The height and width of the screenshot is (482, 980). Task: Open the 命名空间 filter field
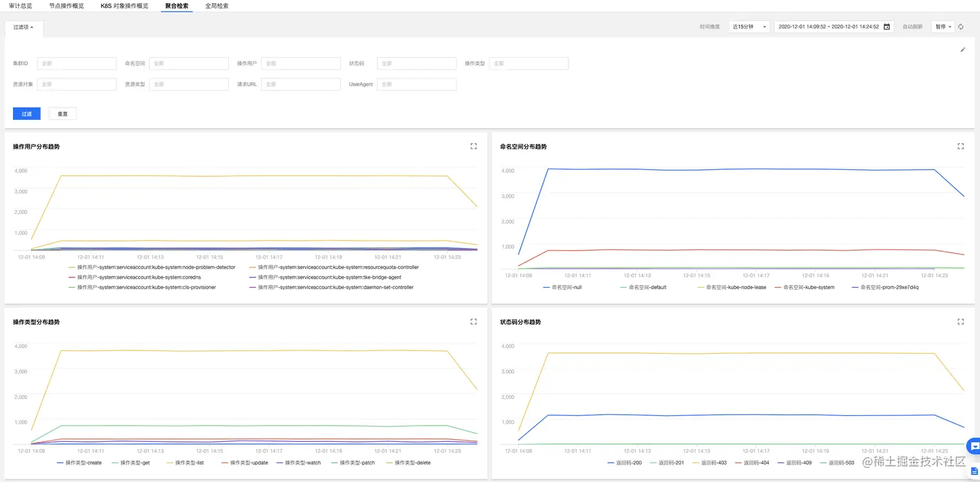pos(189,63)
